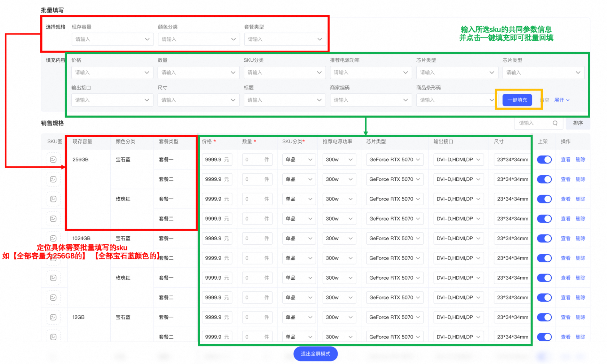Open DVI-D,HDMI,DP dropdown in 256GB 玫瑰红 套餐一 row
The width and height of the screenshot is (607, 364).
pos(459,199)
